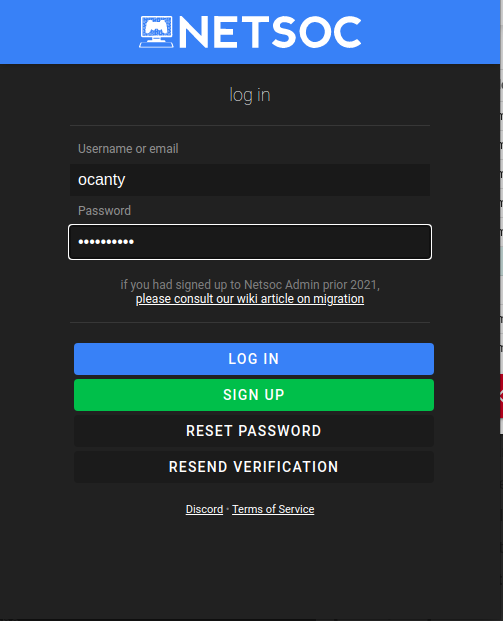Click the NETSOC wordmark in header

pos(270,32)
